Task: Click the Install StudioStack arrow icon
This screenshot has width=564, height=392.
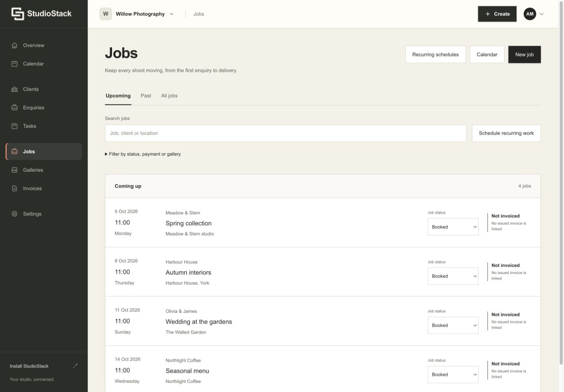Action: pyautogui.click(x=75, y=366)
